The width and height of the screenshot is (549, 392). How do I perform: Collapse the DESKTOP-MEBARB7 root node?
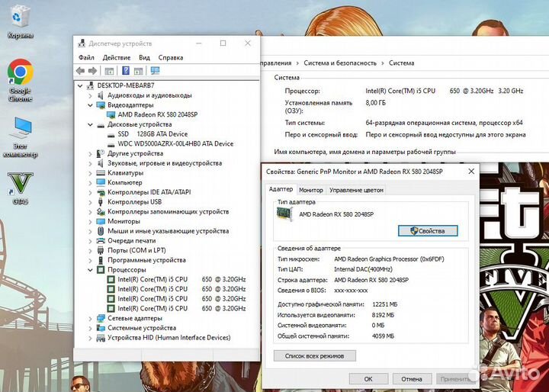pos(80,85)
